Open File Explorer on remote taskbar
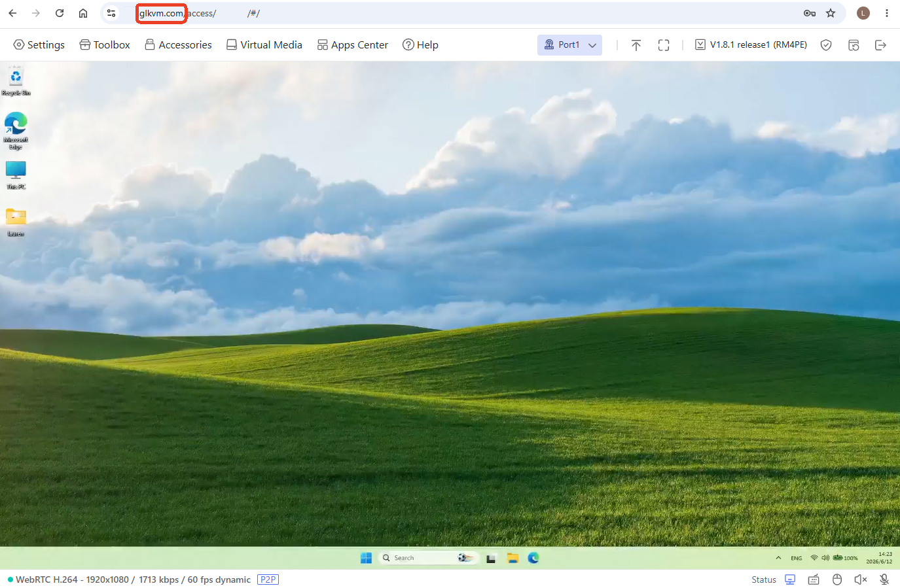The width and height of the screenshot is (900, 588). point(513,558)
